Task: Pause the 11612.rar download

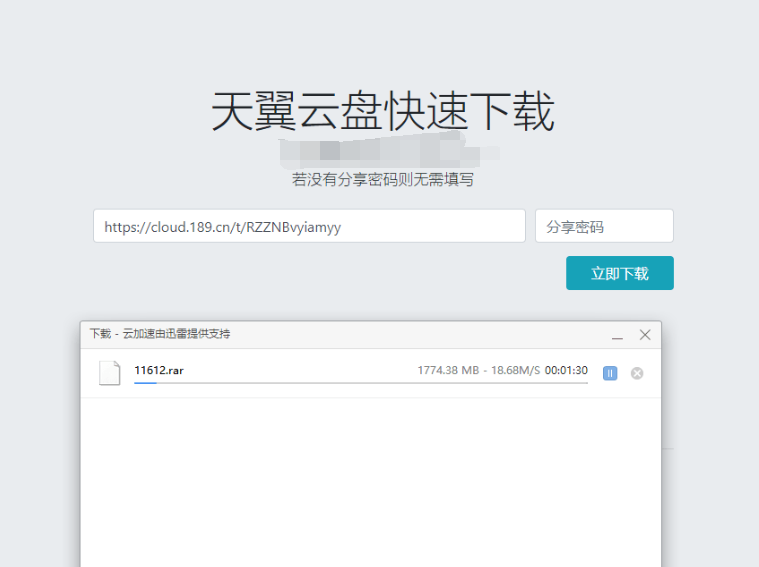Action: coord(610,373)
